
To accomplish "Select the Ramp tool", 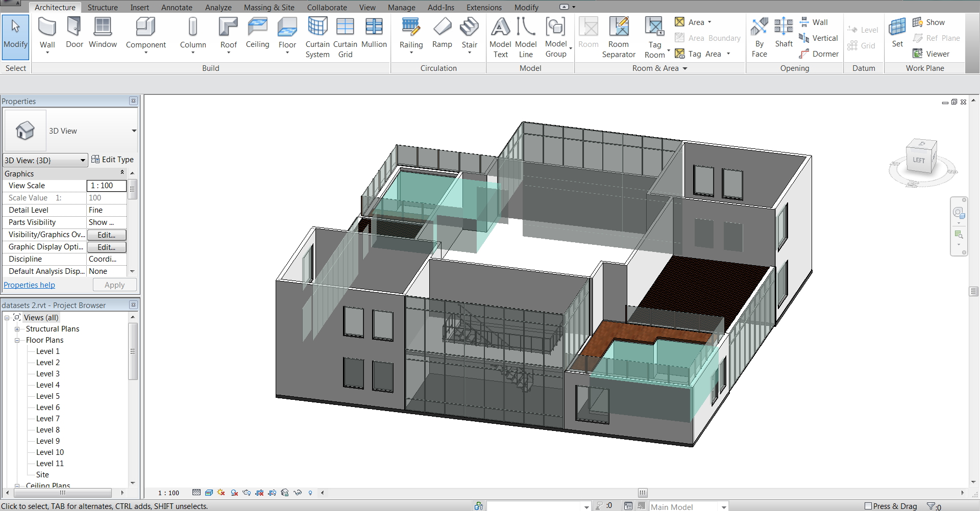I will tap(442, 33).
